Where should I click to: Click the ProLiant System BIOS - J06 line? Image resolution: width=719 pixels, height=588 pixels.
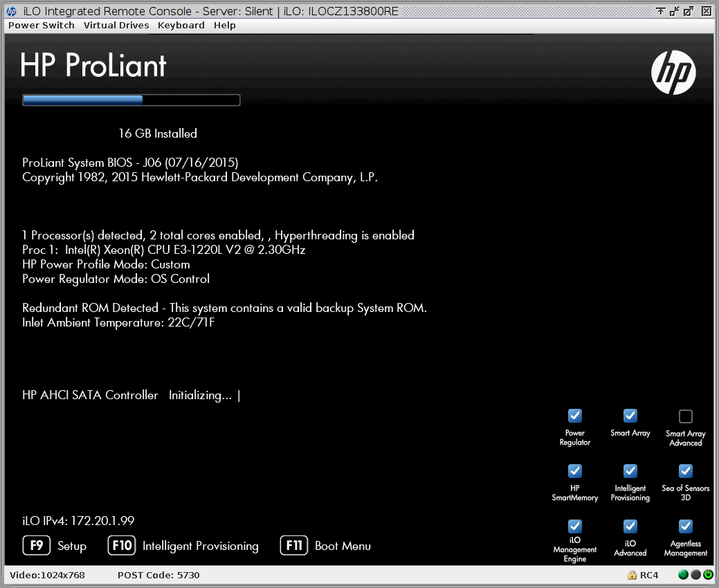(x=130, y=163)
